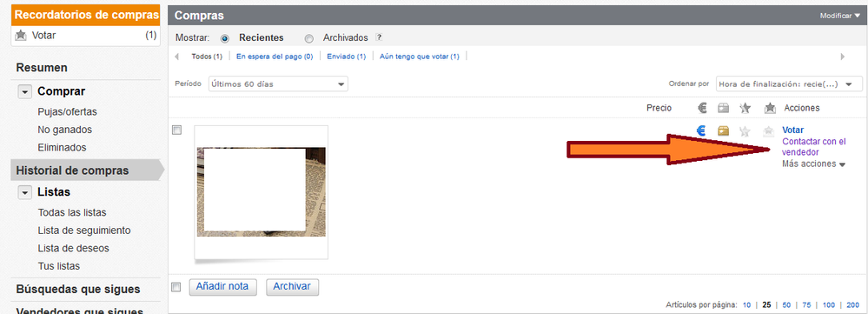Click the right scroll arrow of filter tabs
Viewport: 868px width, 314px height.
[x=843, y=57]
